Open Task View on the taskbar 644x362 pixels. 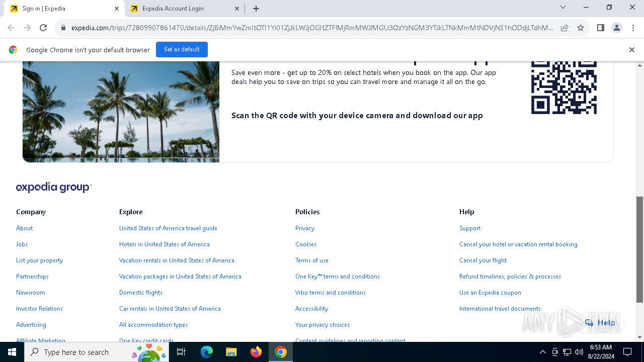[181, 352]
